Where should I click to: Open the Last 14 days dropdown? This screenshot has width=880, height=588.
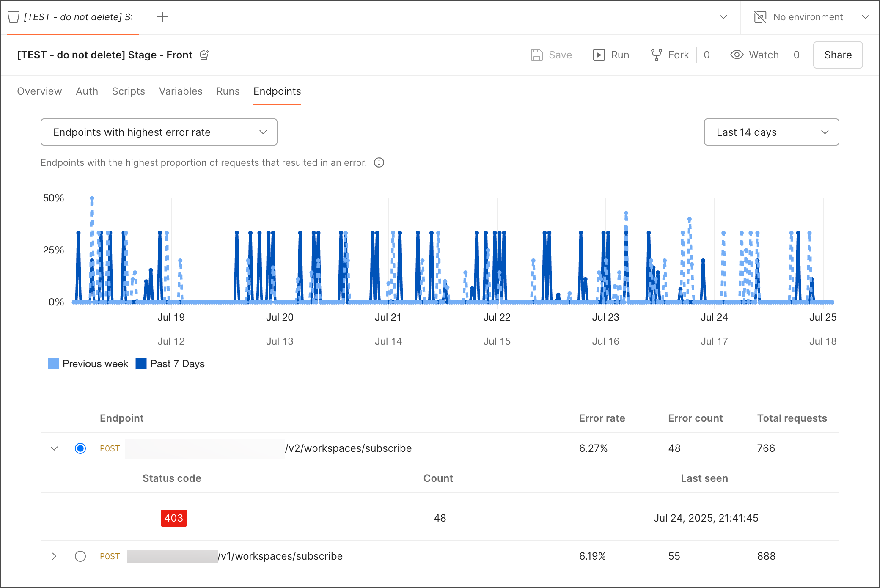click(771, 132)
